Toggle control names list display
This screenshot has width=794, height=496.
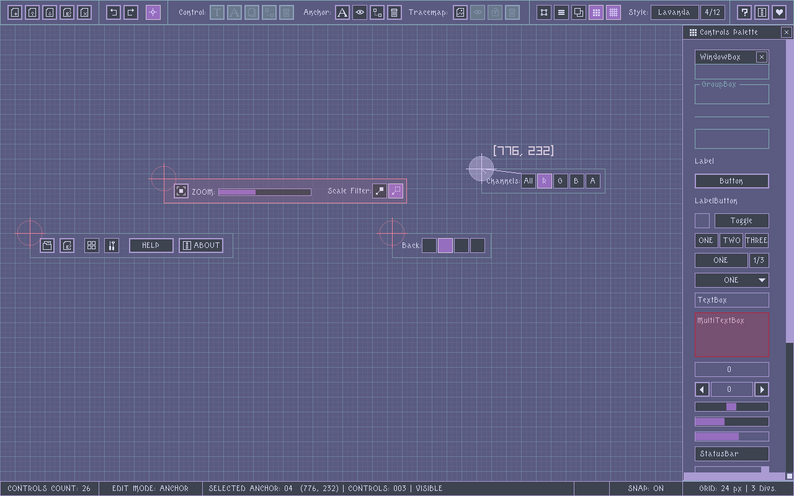tap(561, 12)
